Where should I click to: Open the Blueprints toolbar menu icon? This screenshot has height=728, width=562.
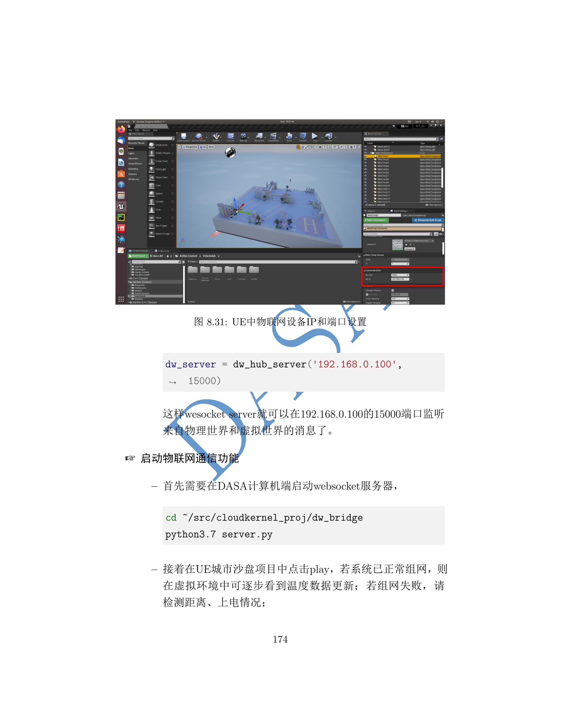pos(259,136)
